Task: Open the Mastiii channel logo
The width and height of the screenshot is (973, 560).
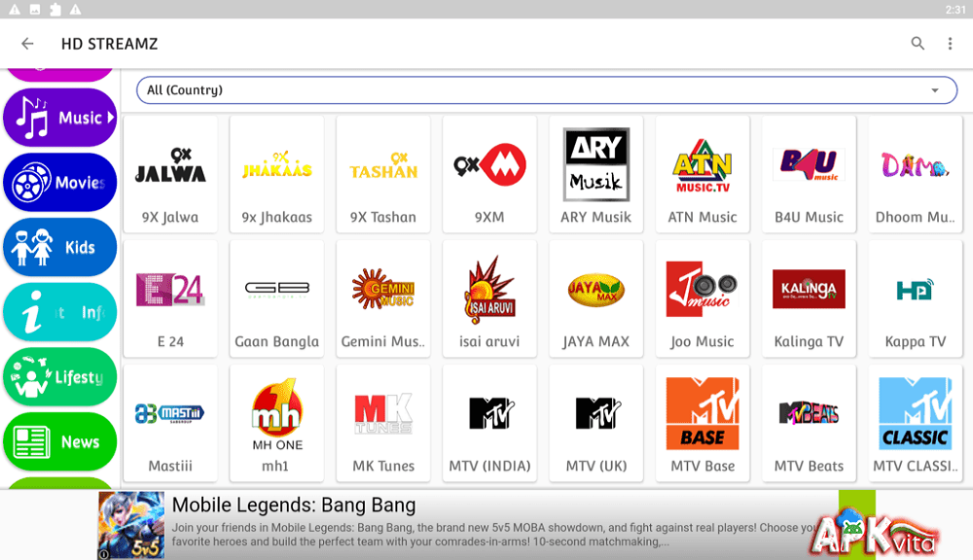Action: (x=170, y=413)
